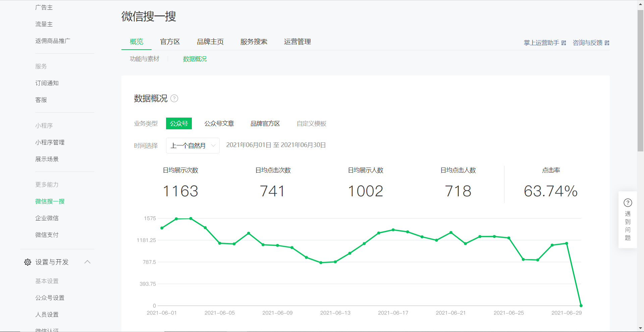Screen dimensions: 644x332
Task: Open the 上一个自然月 time range dropdown
Action: coord(193,145)
